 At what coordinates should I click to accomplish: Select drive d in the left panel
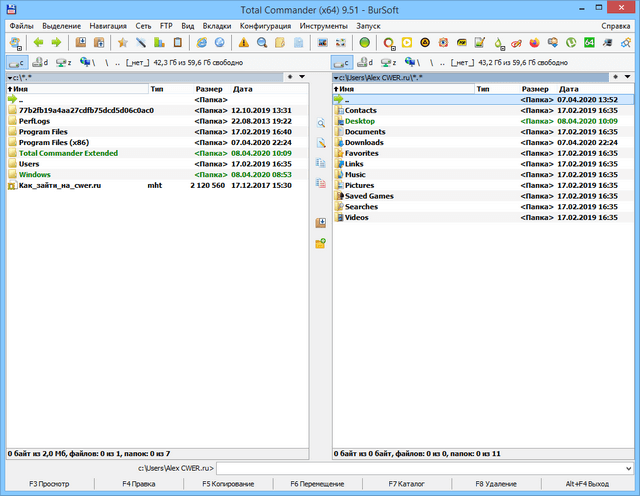click(x=41, y=62)
